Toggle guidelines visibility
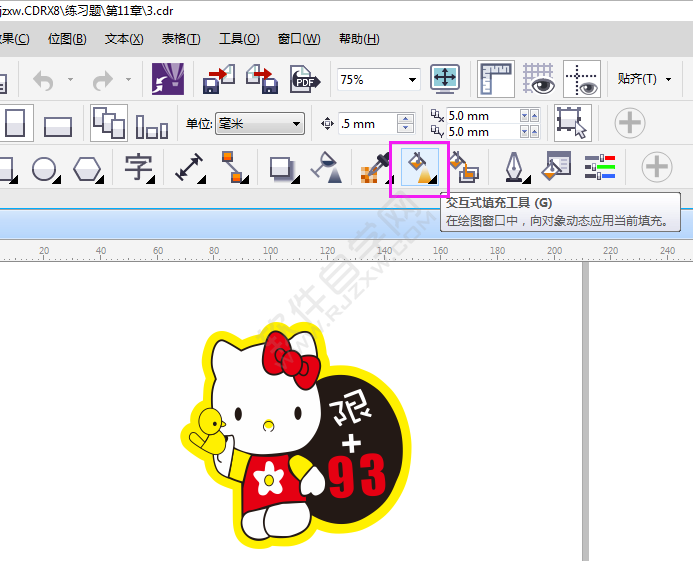 coord(582,79)
